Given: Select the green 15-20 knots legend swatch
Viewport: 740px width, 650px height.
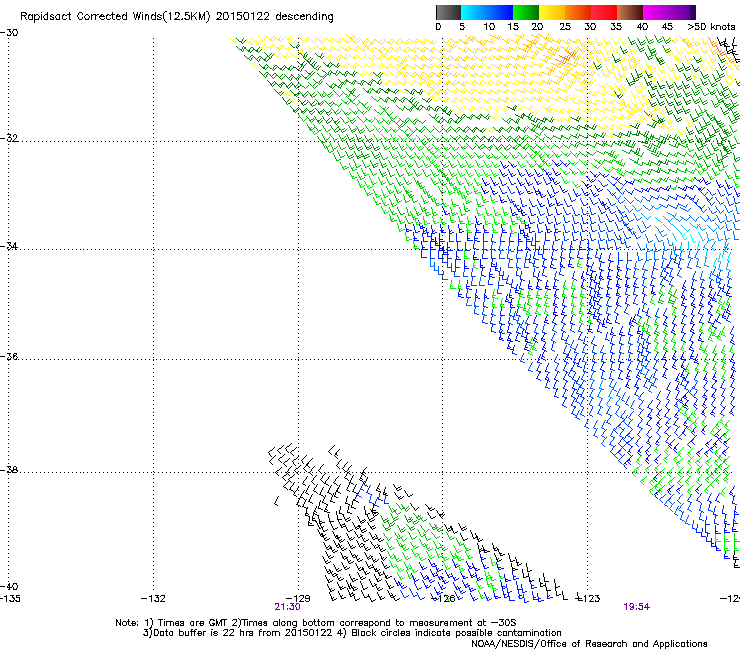Looking at the screenshot, I should [x=526, y=12].
